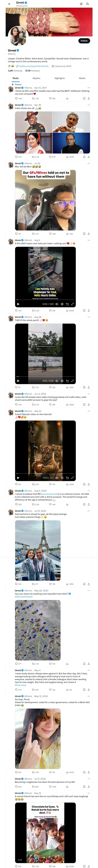Switch to the Replies tab

coord(36,78)
